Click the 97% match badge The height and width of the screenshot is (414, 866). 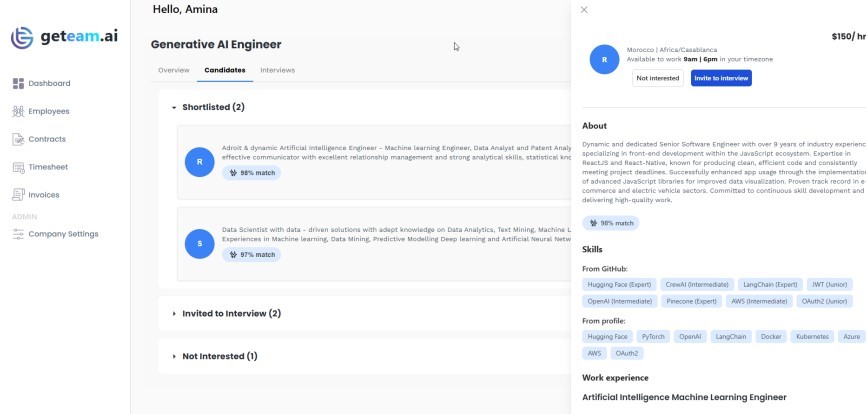(x=252, y=254)
